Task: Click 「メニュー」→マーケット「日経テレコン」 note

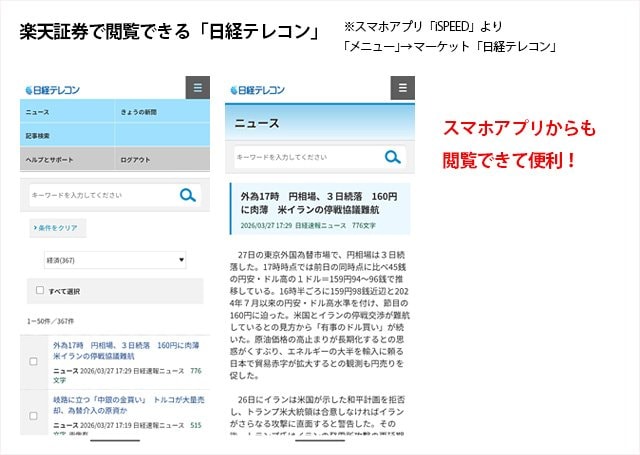Action: pos(449,47)
